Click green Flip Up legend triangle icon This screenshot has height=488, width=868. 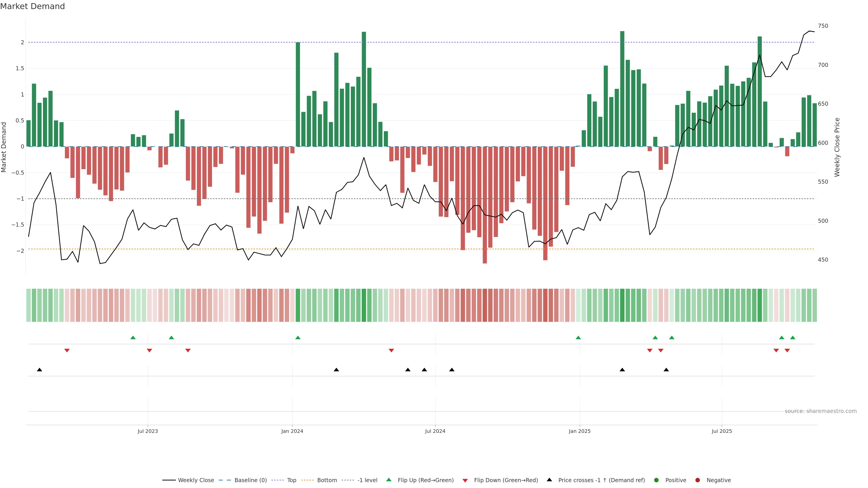[389, 480]
